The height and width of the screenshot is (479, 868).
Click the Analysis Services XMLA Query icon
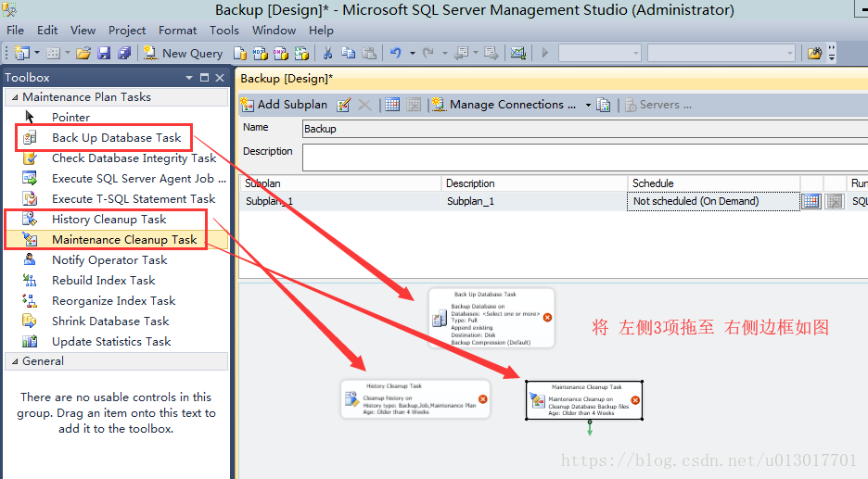(x=301, y=53)
